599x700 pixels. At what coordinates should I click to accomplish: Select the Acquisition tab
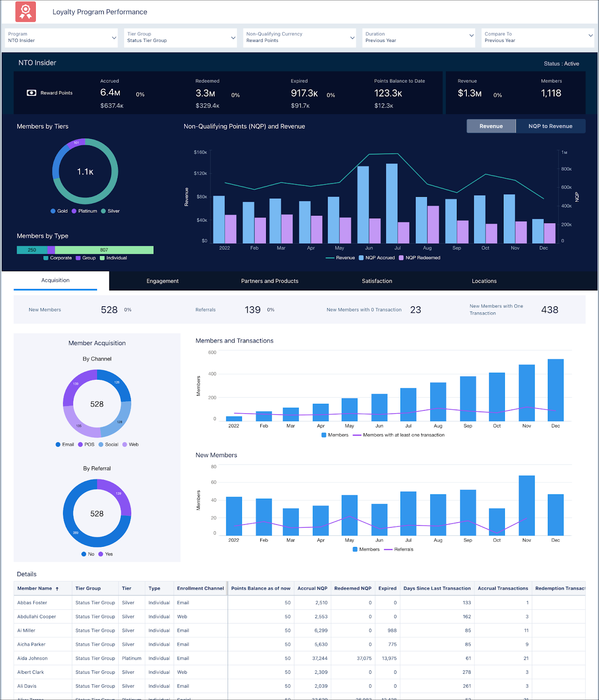coord(55,280)
